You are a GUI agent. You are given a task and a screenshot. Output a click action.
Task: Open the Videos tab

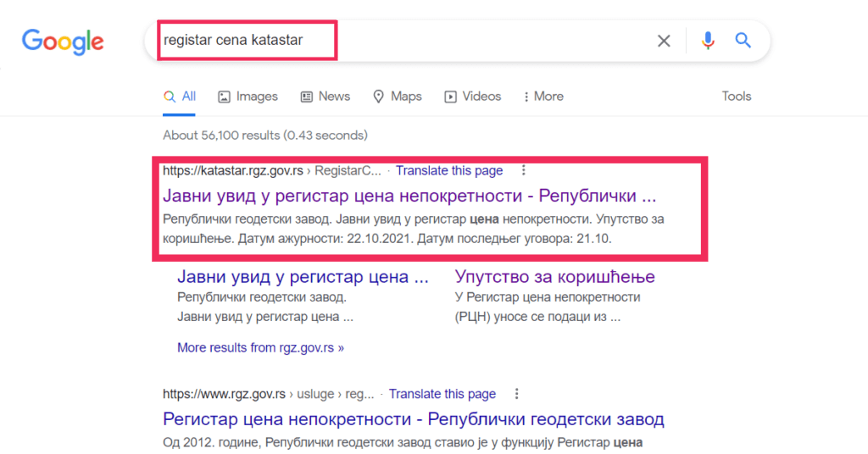coord(473,97)
